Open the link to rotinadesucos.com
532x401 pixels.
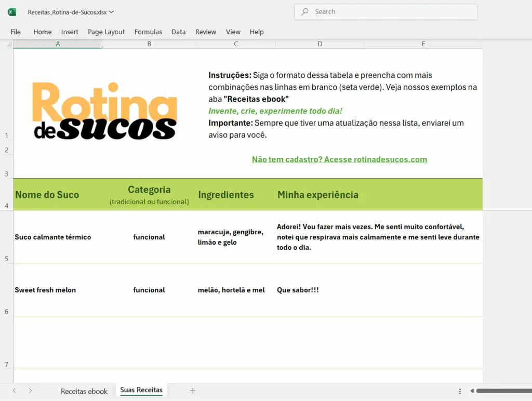pyautogui.click(x=339, y=159)
